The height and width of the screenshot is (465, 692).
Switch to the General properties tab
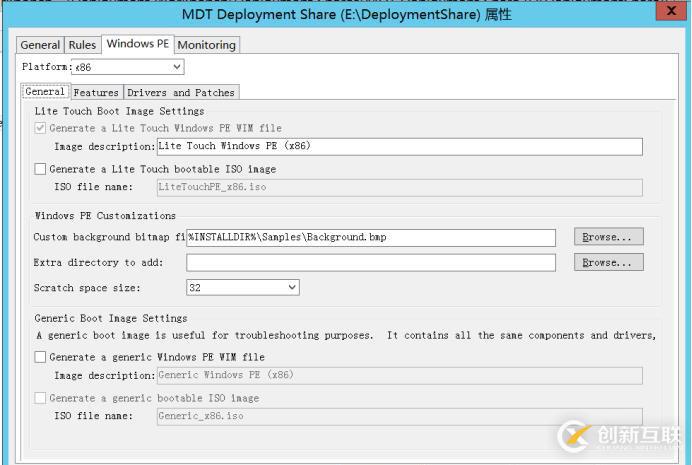click(40, 45)
